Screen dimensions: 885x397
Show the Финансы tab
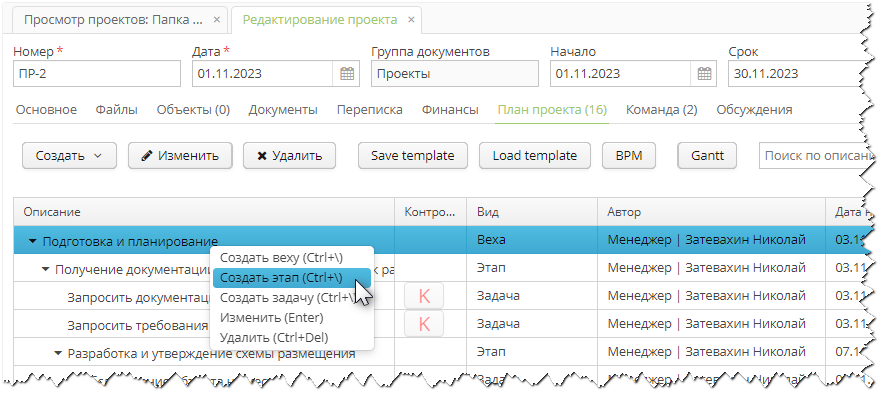450,110
